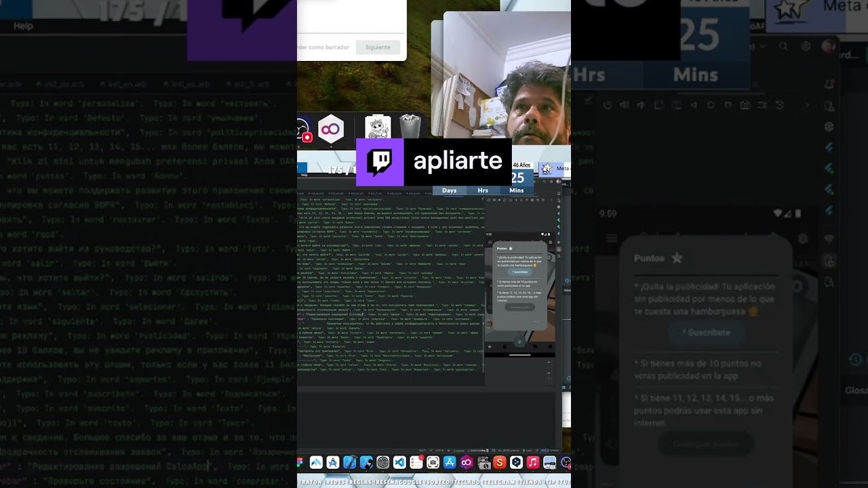
Task: Tap the center floating button in phone app
Action: click(x=519, y=342)
